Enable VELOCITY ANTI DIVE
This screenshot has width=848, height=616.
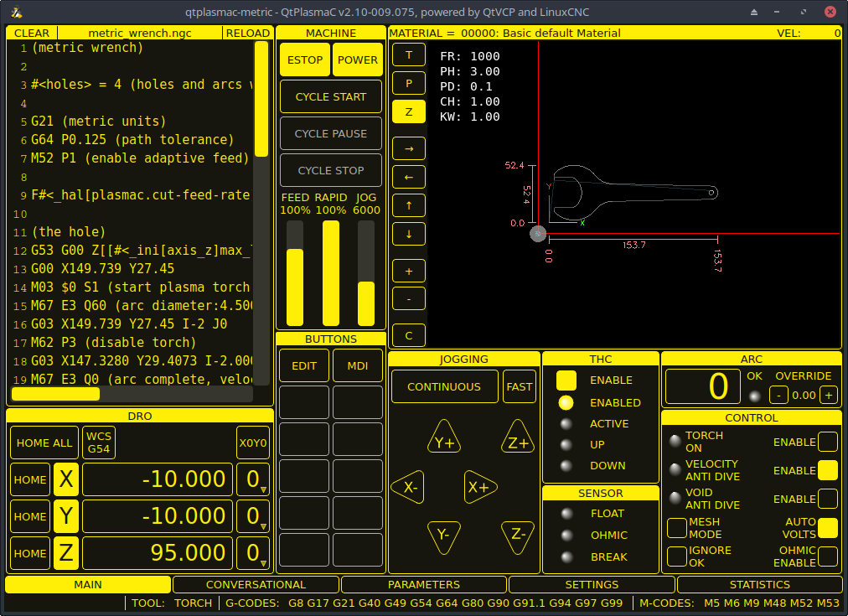pyautogui.click(x=829, y=470)
